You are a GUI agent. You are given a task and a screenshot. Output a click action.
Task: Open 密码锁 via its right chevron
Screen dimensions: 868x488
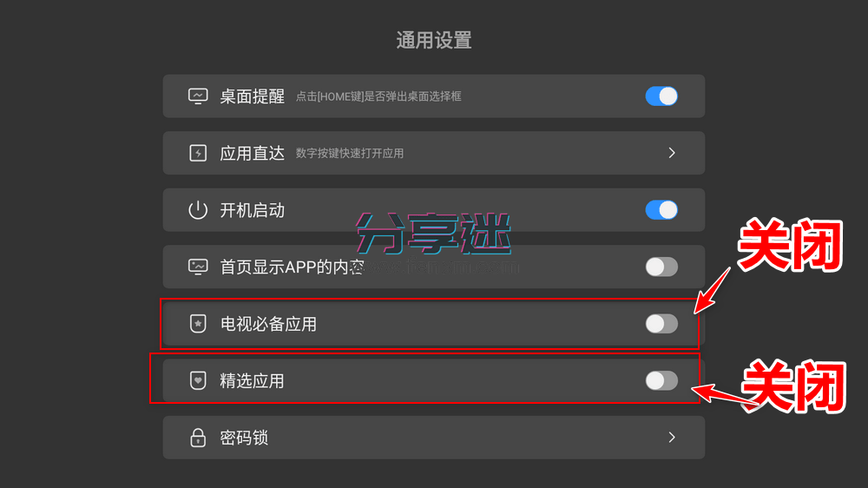(671, 438)
